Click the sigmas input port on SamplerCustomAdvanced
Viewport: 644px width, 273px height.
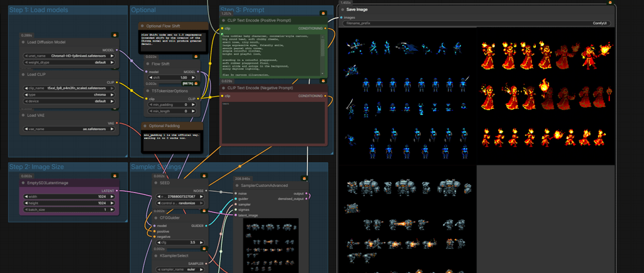[x=235, y=209]
